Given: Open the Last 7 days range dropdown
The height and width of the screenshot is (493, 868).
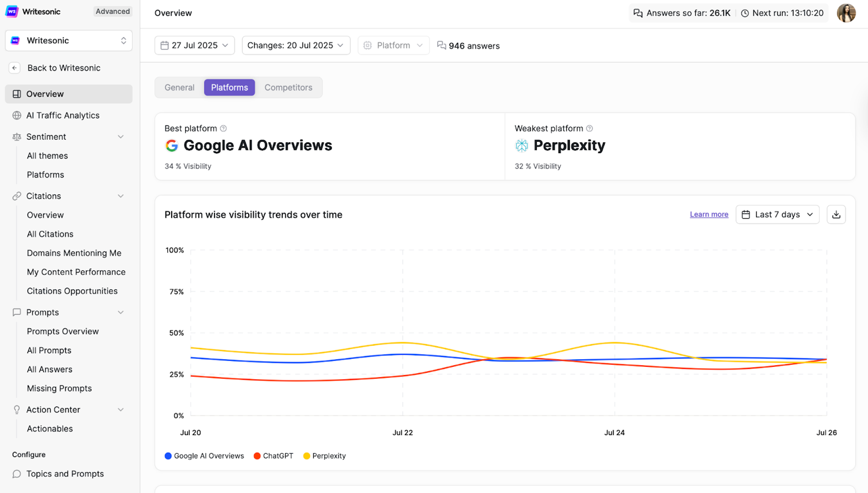Looking at the screenshot, I should pos(777,215).
